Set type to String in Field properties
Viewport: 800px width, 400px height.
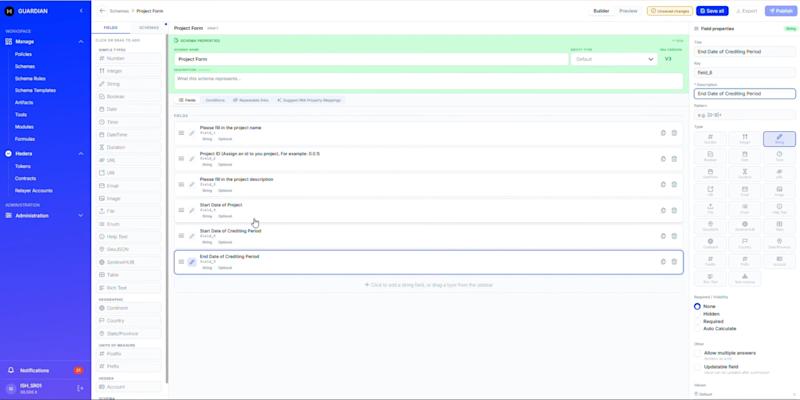coord(779,139)
